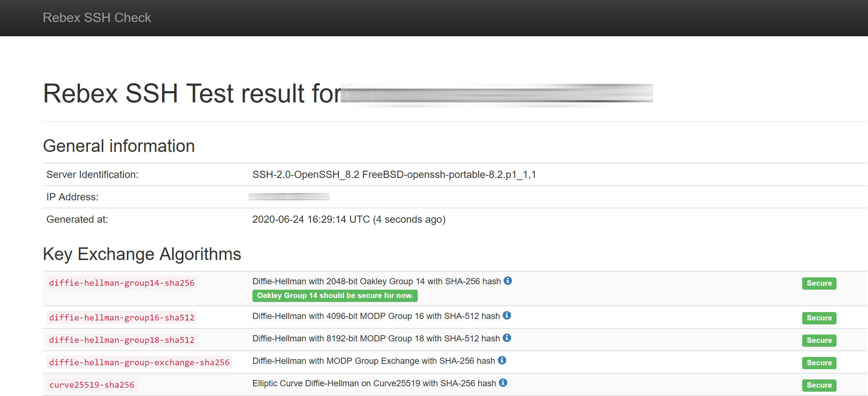Click the diffie-hellman-group14-sha256 algorithm name
The width and height of the screenshot is (868, 396).
122,283
